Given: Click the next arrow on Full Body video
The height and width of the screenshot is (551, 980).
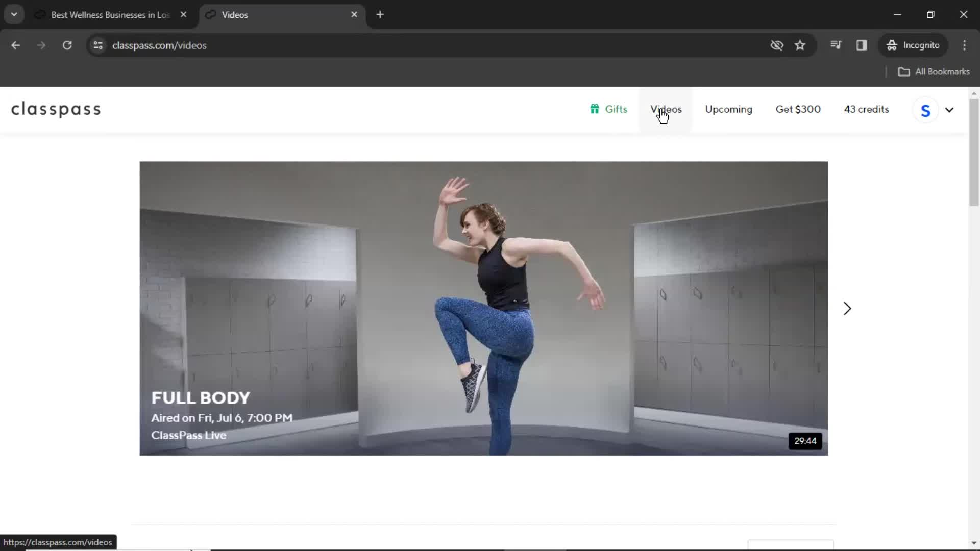Looking at the screenshot, I should (x=847, y=308).
